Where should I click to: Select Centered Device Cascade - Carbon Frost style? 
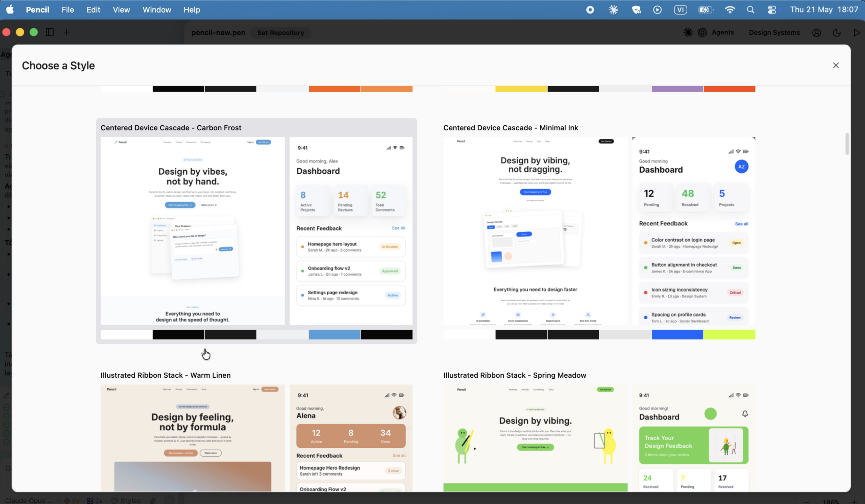pyautogui.click(x=256, y=231)
